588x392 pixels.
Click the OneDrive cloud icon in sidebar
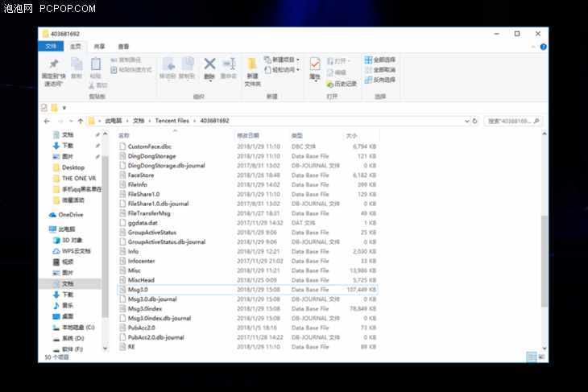coord(52,215)
